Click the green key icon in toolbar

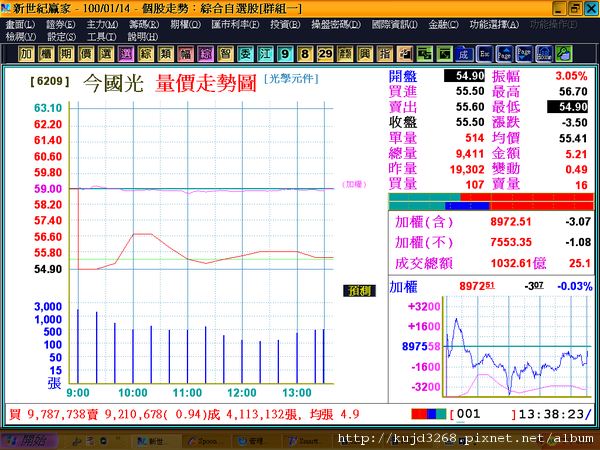coord(564,54)
